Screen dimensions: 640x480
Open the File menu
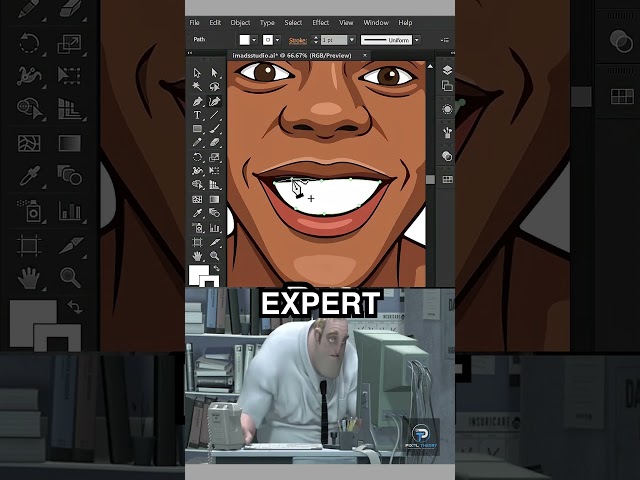point(195,22)
